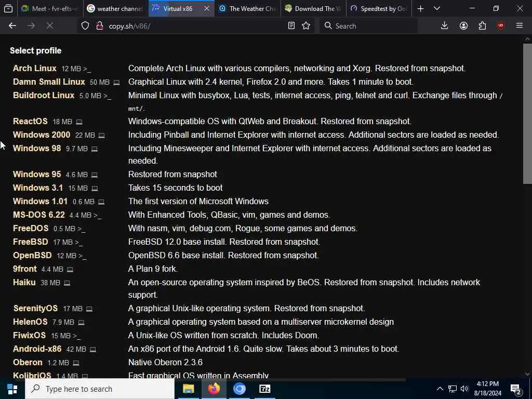Open Firefox from the taskbar
The width and height of the screenshot is (532, 399).
click(214, 389)
